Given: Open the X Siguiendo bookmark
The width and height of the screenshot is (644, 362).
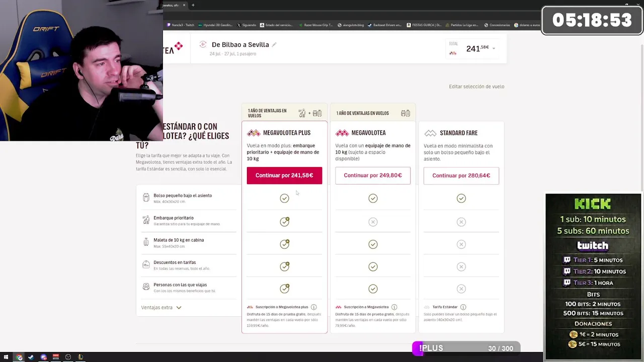Looking at the screenshot, I should [x=247, y=25].
